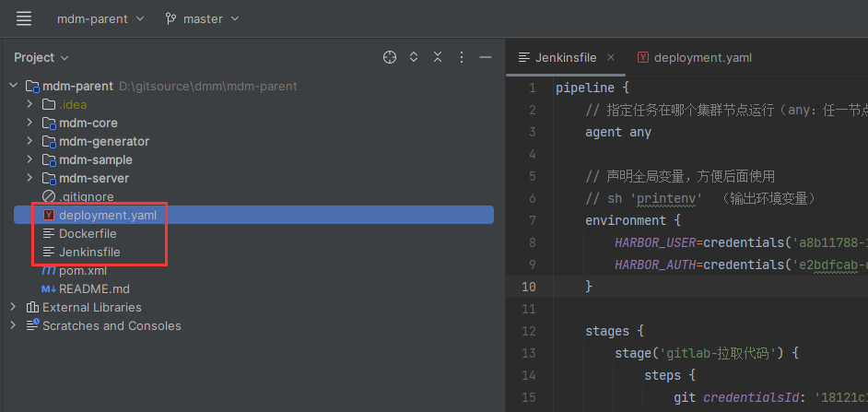Click the Dockerfile text file icon
This screenshot has height=412, width=868.
49,234
